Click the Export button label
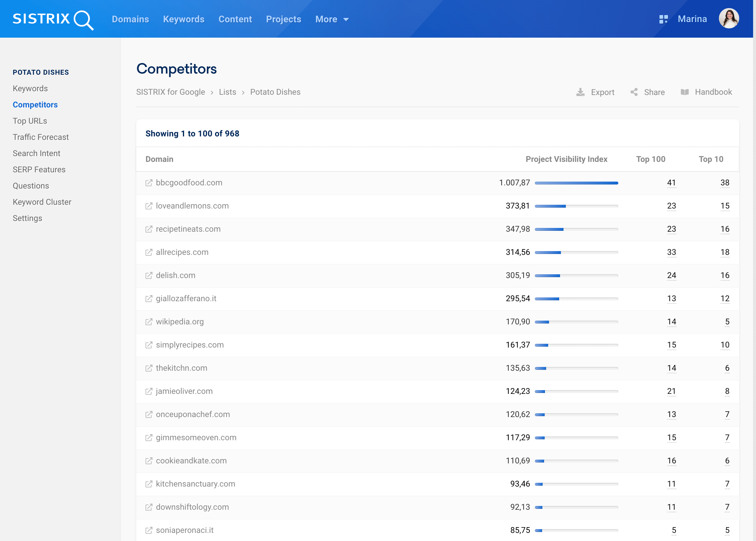The width and height of the screenshot is (756, 541). pyautogui.click(x=602, y=92)
